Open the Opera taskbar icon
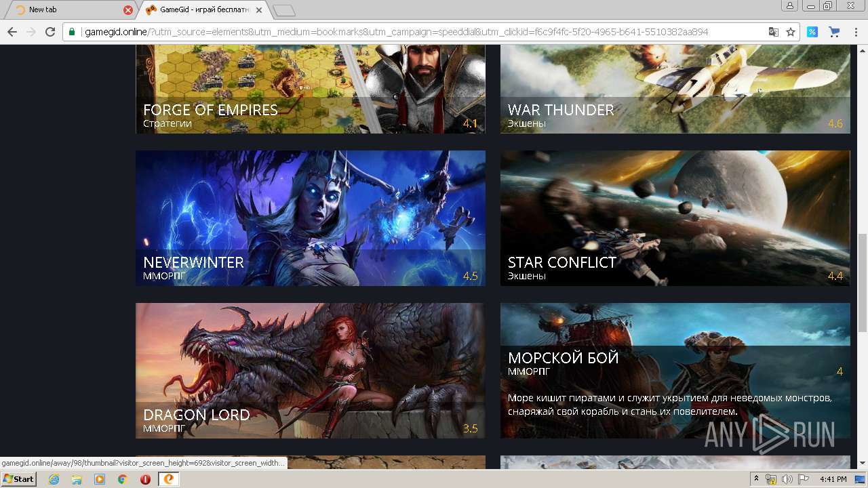The image size is (868, 488). point(145,479)
